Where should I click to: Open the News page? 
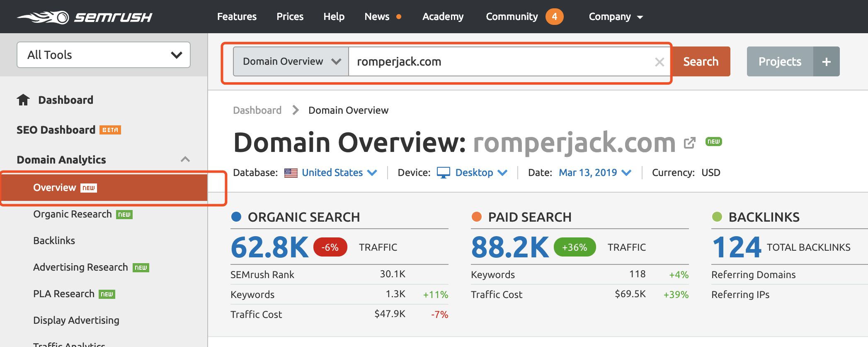coord(377,17)
